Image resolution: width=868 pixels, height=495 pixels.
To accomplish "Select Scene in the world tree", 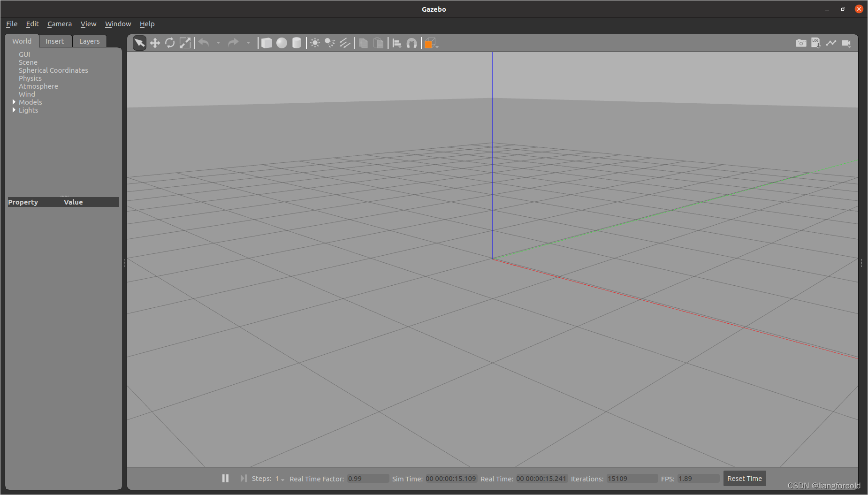I will tap(28, 62).
